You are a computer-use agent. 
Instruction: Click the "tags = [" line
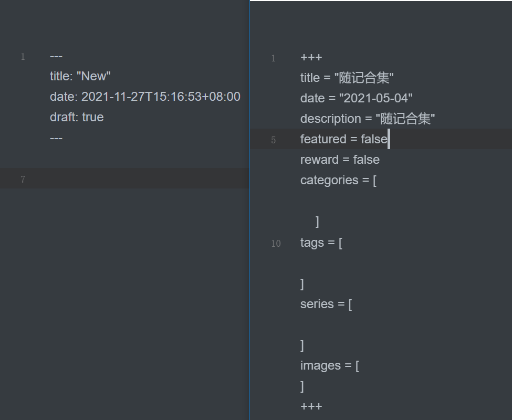tap(321, 243)
